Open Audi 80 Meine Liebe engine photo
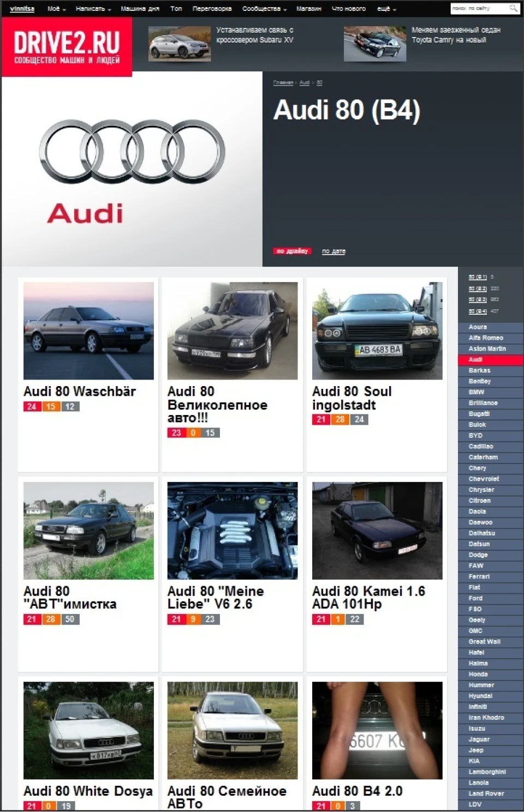Screen dimensions: 524x812 [233, 531]
